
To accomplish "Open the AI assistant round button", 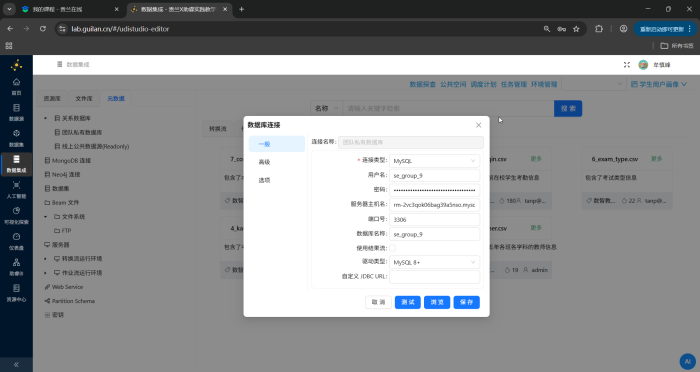I will [x=688, y=362].
